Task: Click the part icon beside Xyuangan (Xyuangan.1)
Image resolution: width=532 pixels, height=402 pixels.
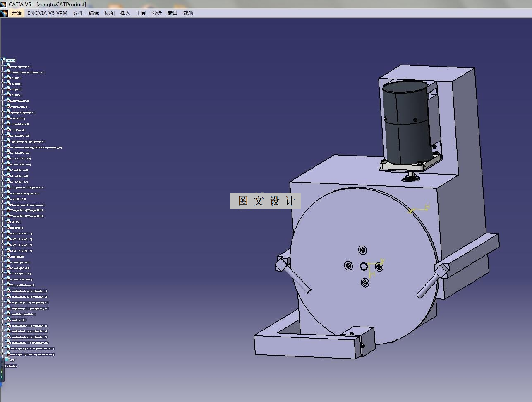Action: [x=8, y=113]
